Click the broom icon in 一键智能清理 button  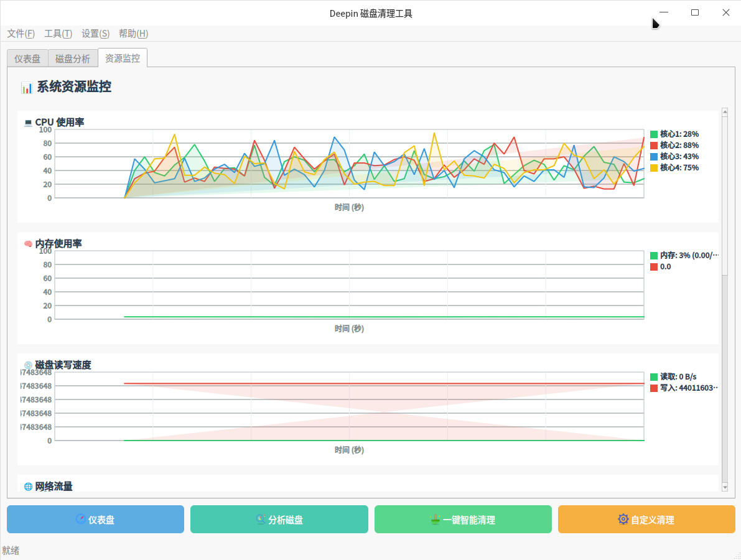point(436,520)
